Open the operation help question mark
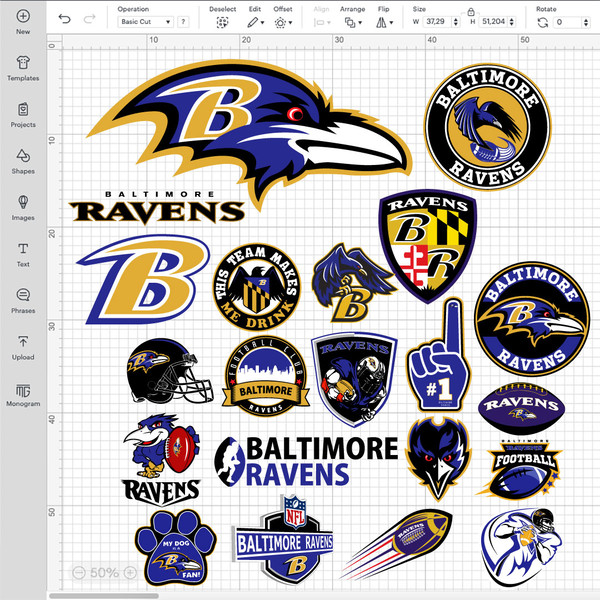Screen dimensions: 600x600 (183, 22)
